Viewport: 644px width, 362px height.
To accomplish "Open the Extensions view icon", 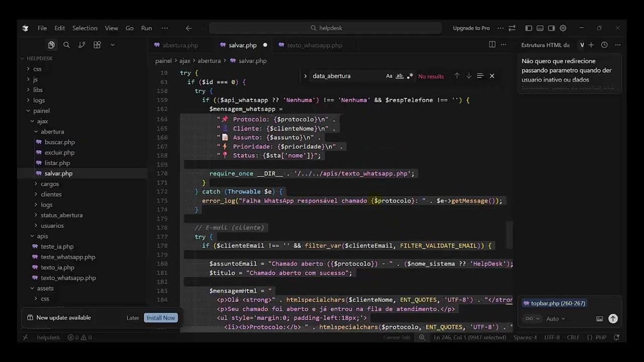I will 97,45.
